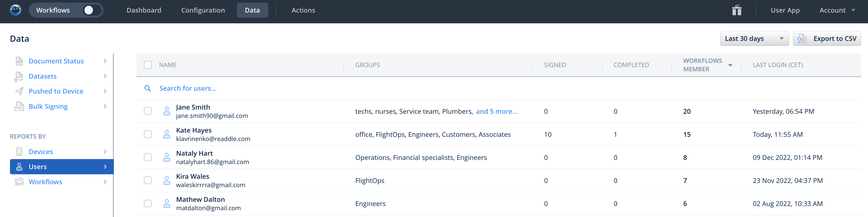Click Jane Smith's user avatar icon
The height and width of the screenshot is (217, 868).
166,111
